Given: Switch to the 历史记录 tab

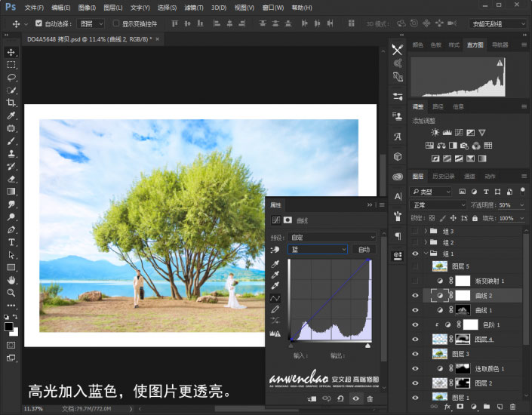Looking at the screenshot, I should tap(444, 176).
